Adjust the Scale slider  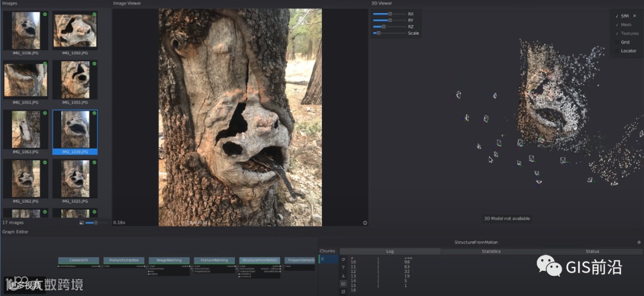[x=389, y=33]
